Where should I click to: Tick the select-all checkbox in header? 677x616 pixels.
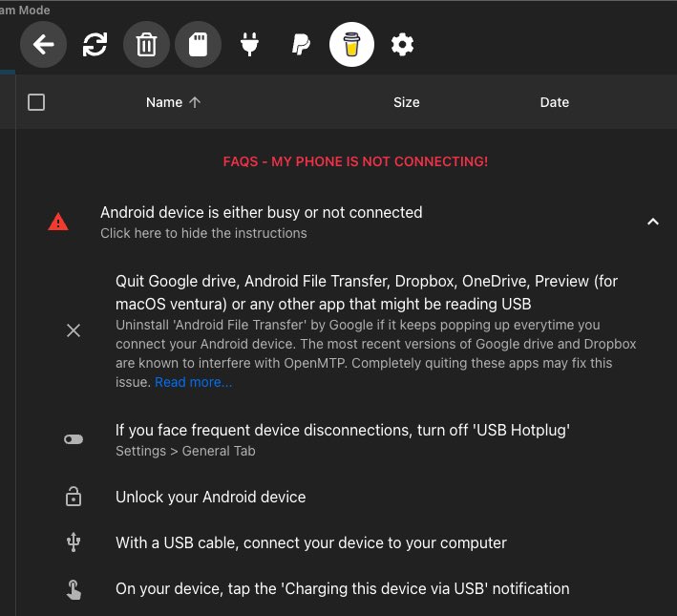(36, 102)
